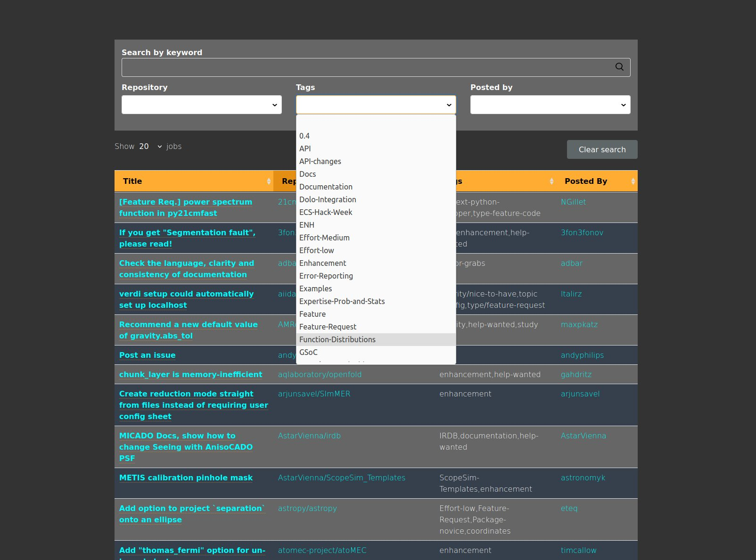Select the GSoC tag option
The image size is (756, 560).
308,352
